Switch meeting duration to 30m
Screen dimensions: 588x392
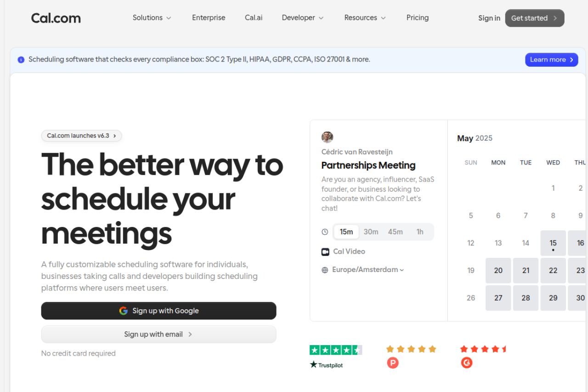(371, 232)
